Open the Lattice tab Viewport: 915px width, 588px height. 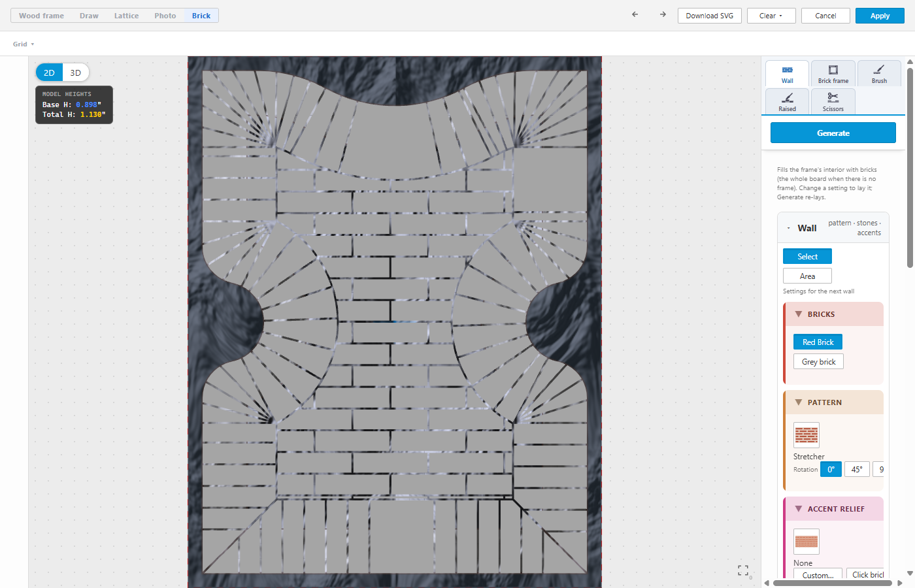(126, 16)
